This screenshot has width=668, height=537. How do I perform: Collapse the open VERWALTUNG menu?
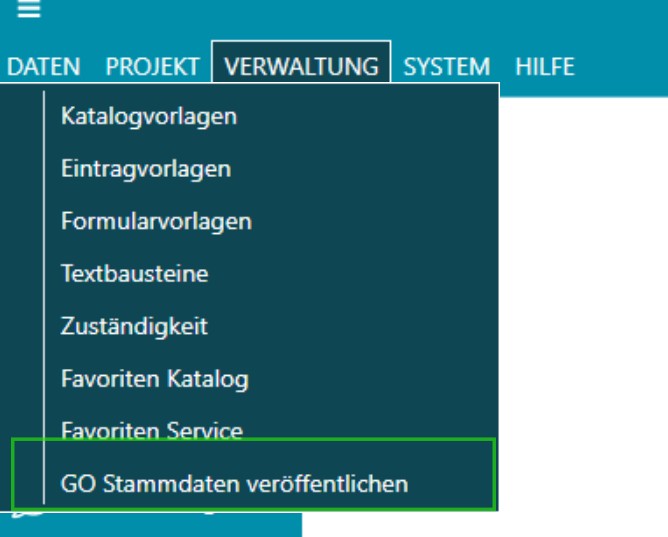[301, 67]
